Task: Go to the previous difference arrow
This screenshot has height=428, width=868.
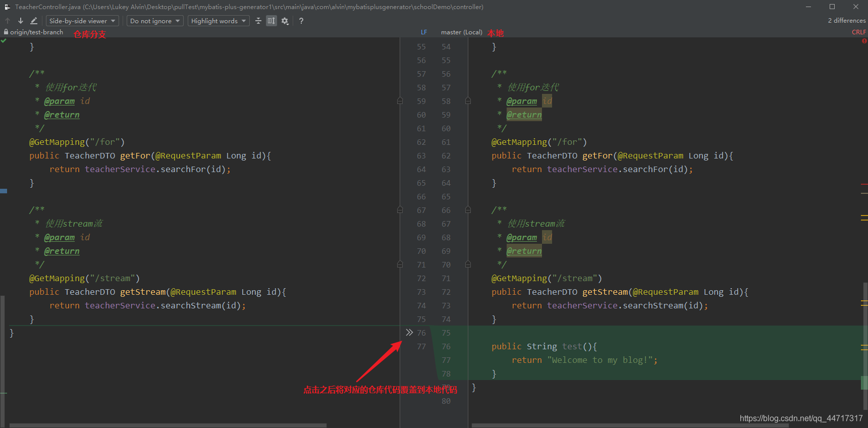Action: pos(8,21)
